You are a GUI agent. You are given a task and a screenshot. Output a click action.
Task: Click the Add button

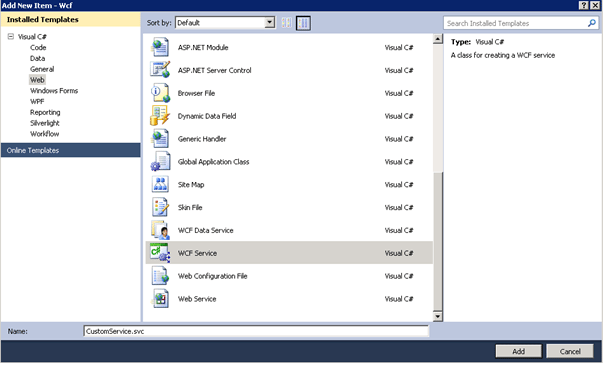coord(519,351)
